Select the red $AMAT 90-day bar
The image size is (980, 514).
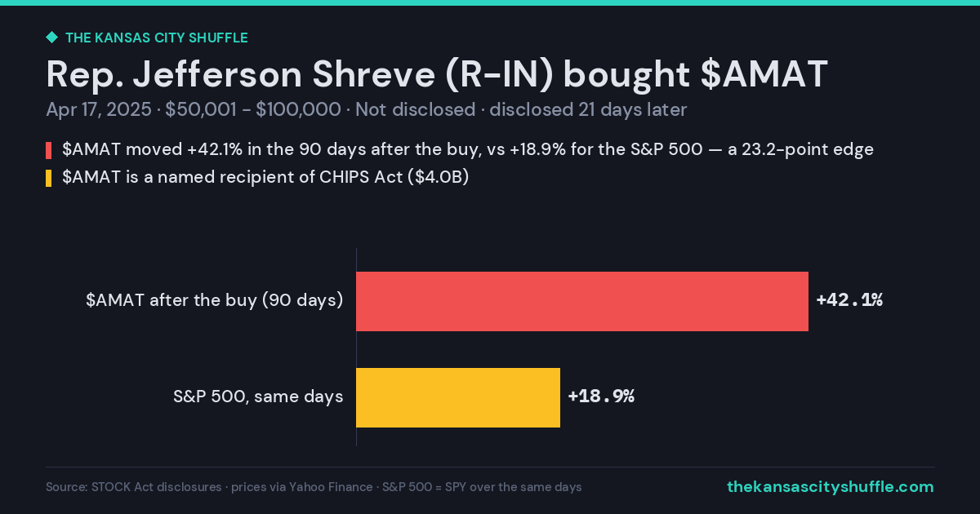[582, 301]
